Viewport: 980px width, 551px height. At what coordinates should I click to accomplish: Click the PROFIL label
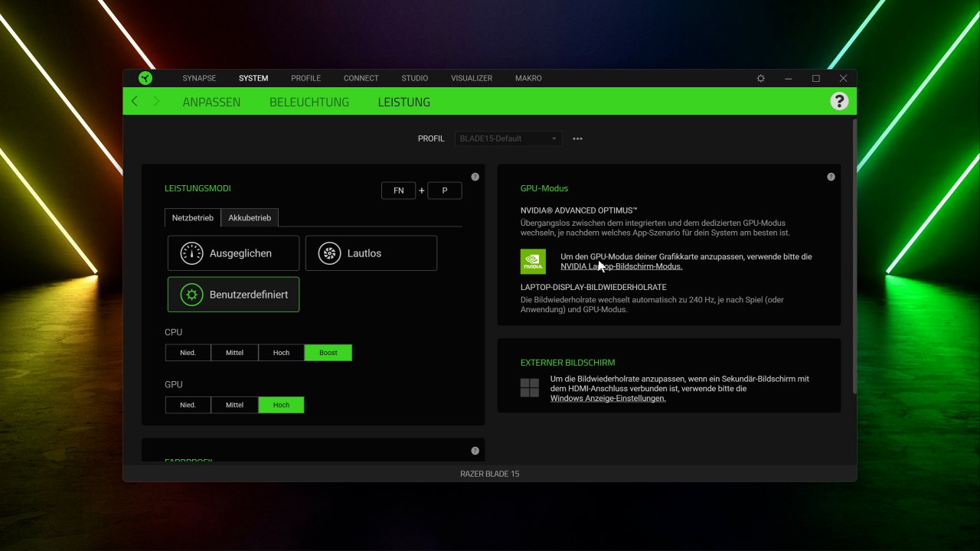431,139
